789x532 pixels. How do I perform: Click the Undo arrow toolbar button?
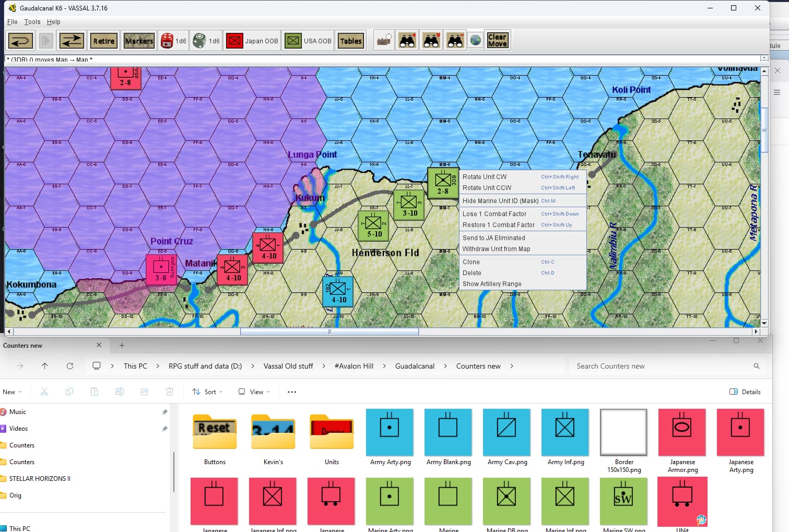[x=21, y=41]
